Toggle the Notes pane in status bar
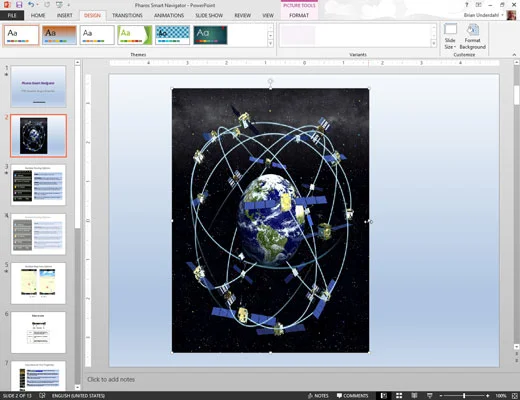 tap(318, 396)
